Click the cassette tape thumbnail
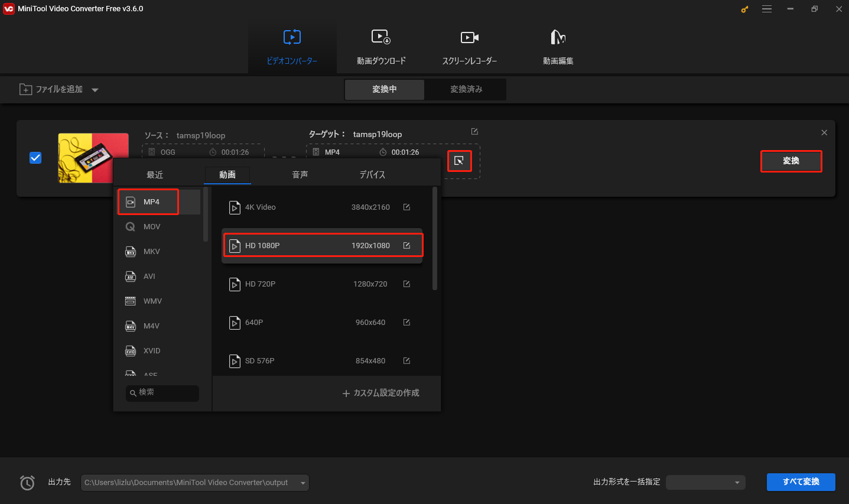This screenshot has height=504, width=849. [93, 158]
